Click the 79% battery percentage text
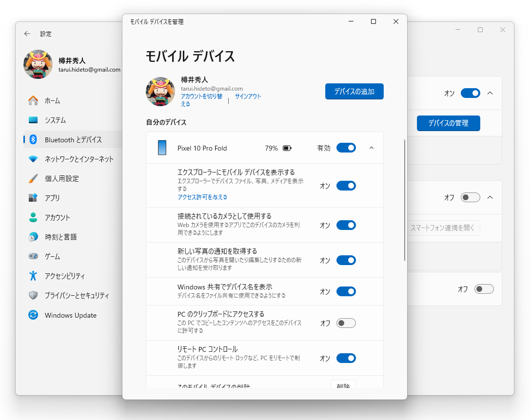Viewport: 531px width, 420px height. 271,148
